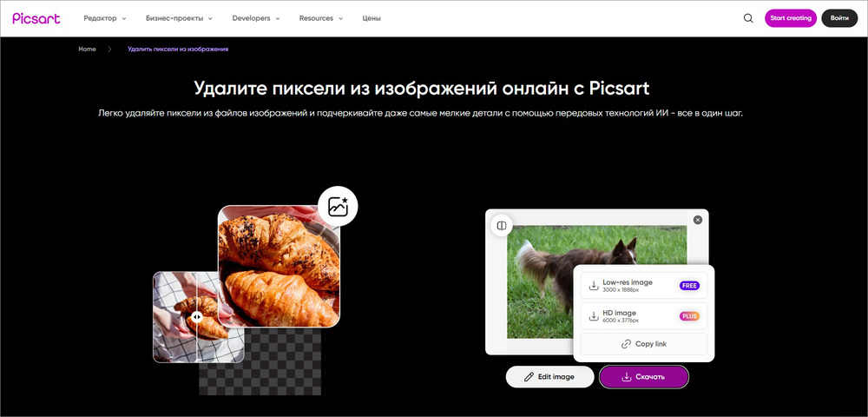
Task: Open the search magnifier icon
Action: click(748, 18)
